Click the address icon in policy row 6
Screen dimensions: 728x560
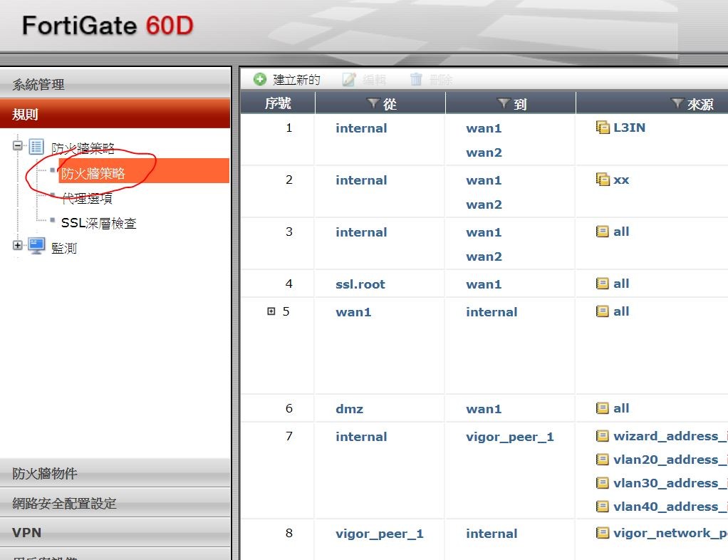(602, 408)
